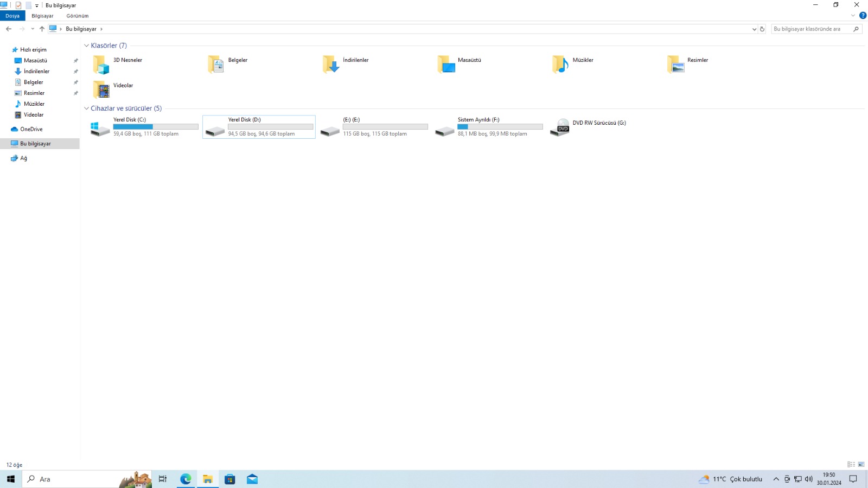This screenshot has height=488, width=868.
Task: Expand the address bar history dropdown
Action: (754, 29)
